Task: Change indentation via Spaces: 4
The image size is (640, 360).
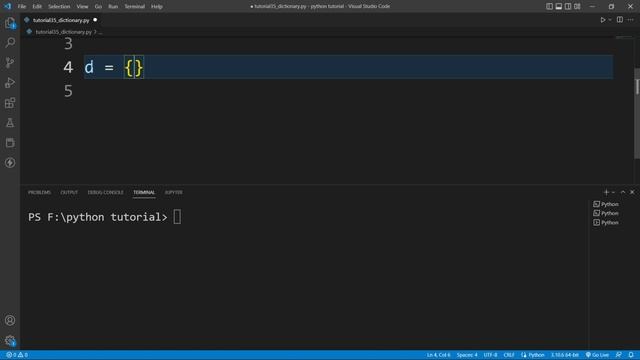Action: pyautogui.click(x=467, y=355)
